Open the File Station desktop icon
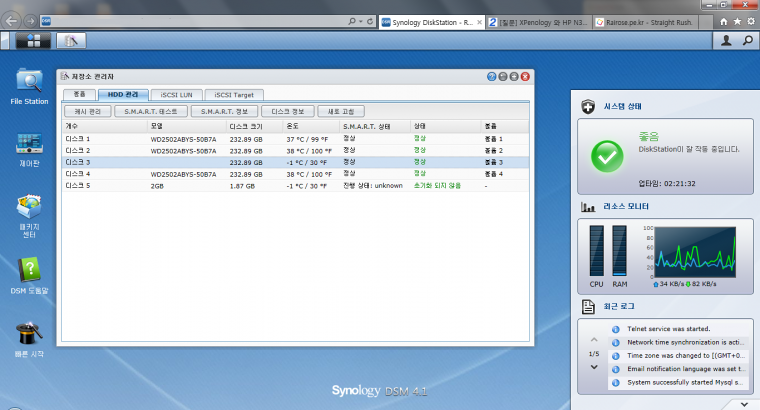The width and height of the screenshot is (760, 410). [29, 80]
